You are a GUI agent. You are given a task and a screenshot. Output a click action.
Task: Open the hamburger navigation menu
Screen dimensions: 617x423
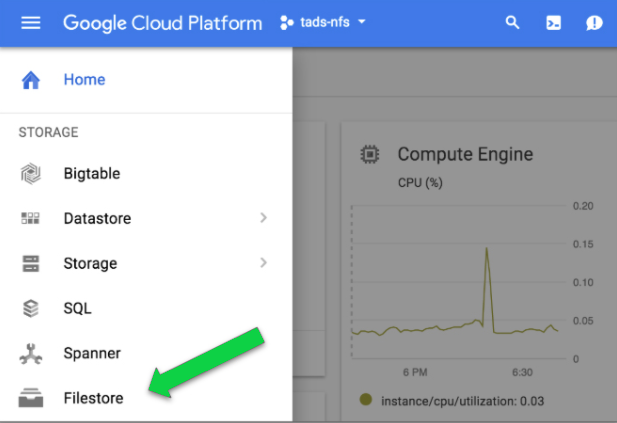pyautogui.click(x=31, y=23)
